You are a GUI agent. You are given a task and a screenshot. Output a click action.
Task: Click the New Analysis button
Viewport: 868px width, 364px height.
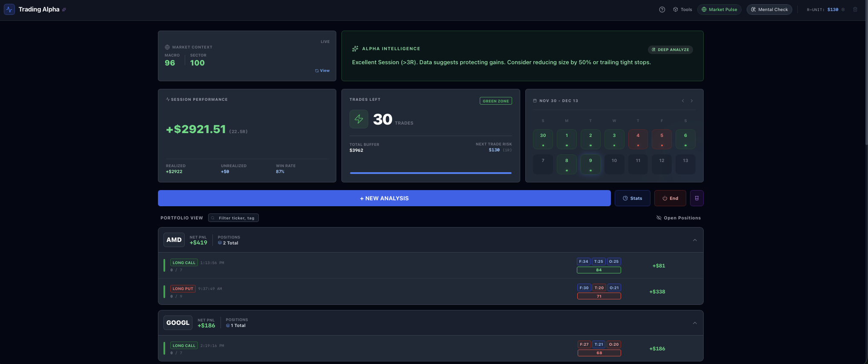(x=384, y=198)
